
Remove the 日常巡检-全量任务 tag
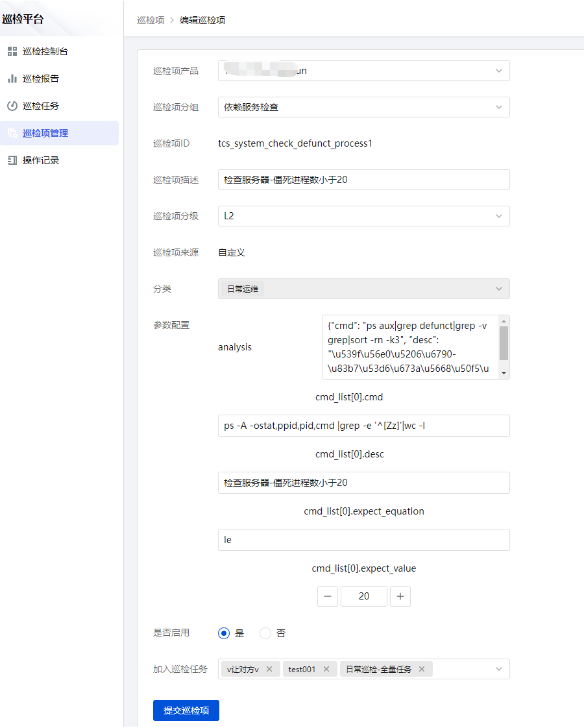coord(422,669)
